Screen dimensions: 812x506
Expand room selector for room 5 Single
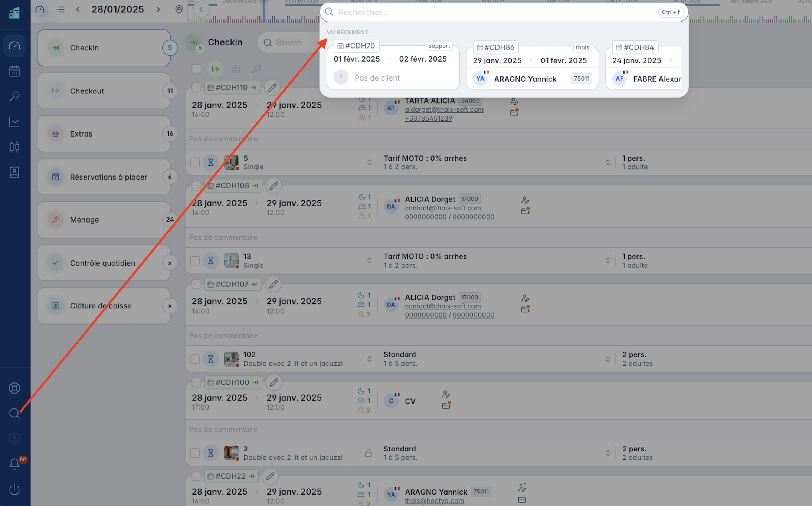(x=369, y=162)
